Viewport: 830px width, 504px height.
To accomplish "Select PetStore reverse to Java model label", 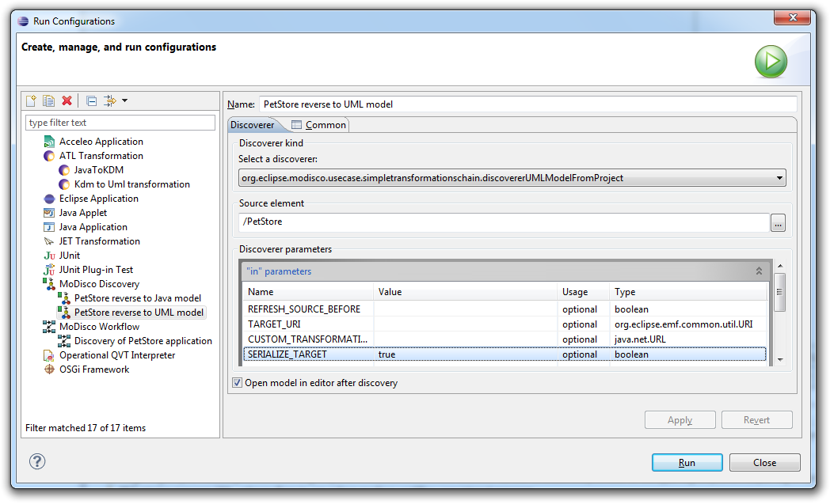I will 138,298.
